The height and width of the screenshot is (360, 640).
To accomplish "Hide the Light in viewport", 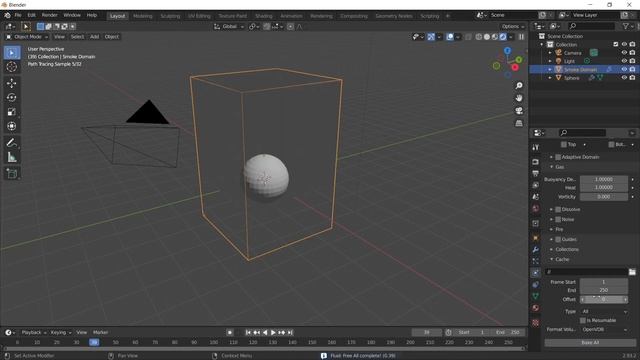I will click(x=624, y=61).
